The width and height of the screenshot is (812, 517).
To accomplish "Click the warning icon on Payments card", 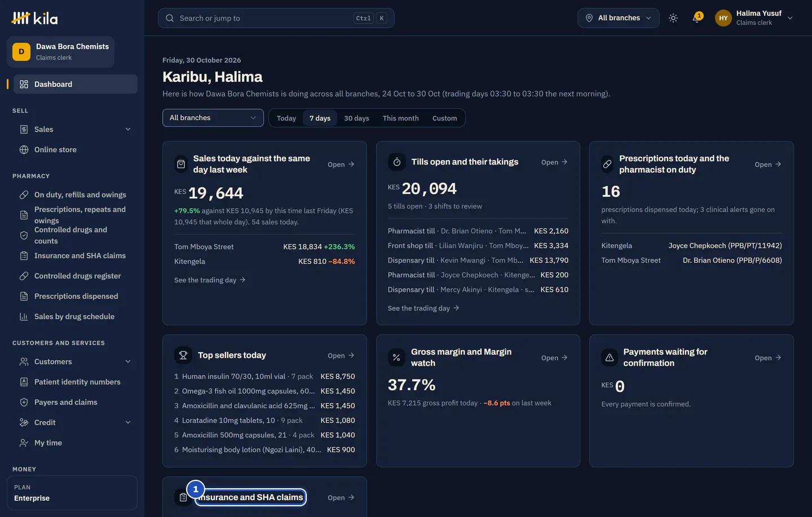I will pyautogui.click(x=610, y=357).
